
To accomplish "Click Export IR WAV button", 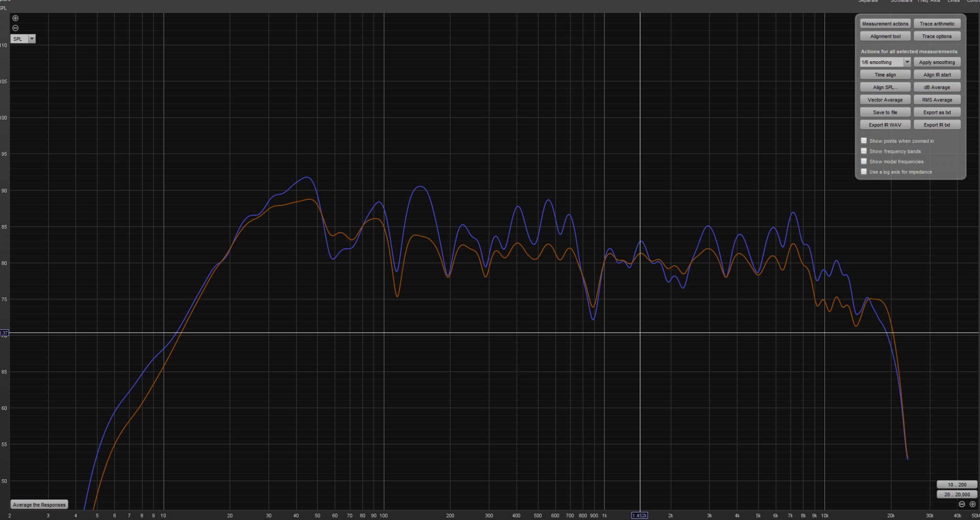I will [x=885, y=124].
